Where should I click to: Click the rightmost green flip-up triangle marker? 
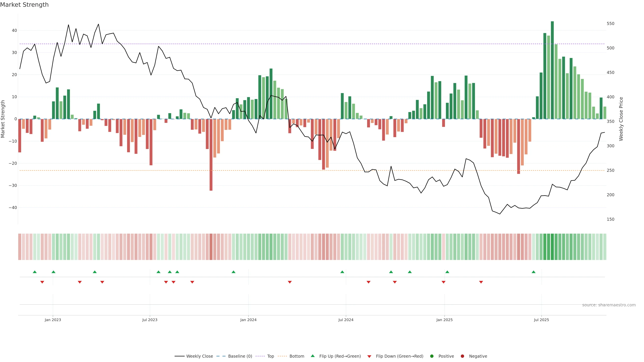[533, 272]
